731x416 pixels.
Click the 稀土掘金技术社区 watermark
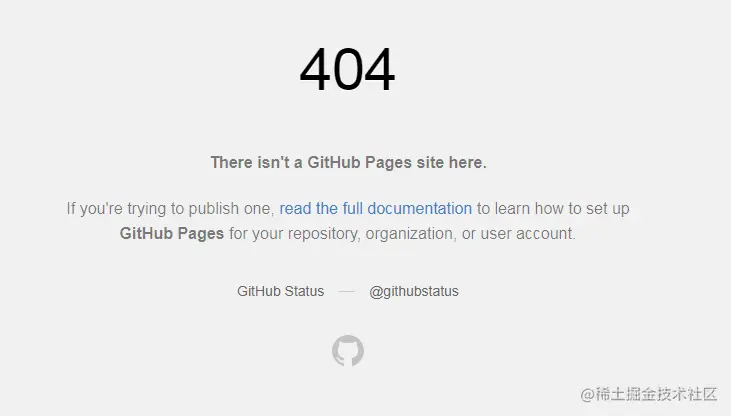point(648,394)
